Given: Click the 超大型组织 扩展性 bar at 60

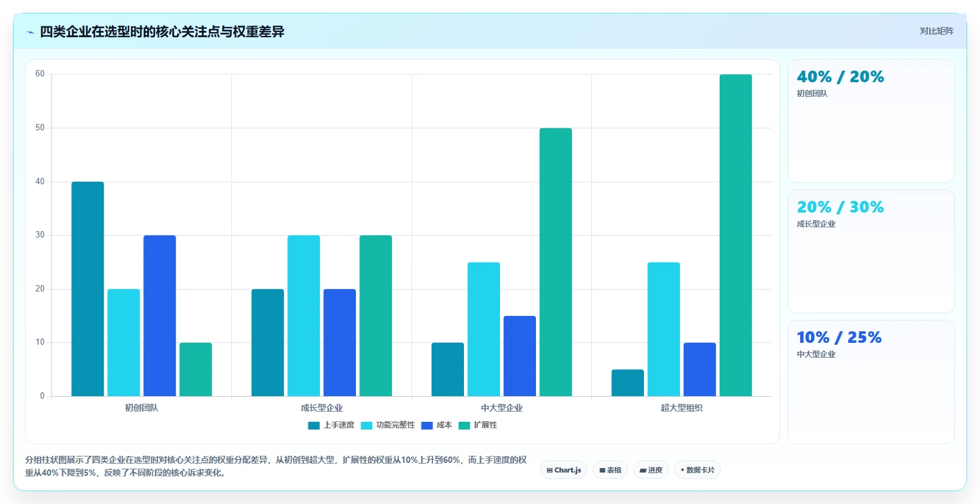Looking at the screenshot, I should (x=735, y=235).
